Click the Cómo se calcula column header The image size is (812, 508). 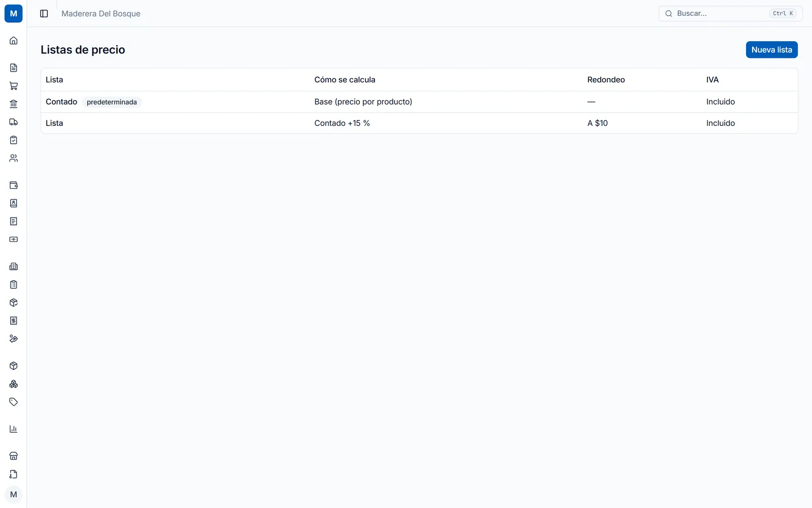(345, 80)
